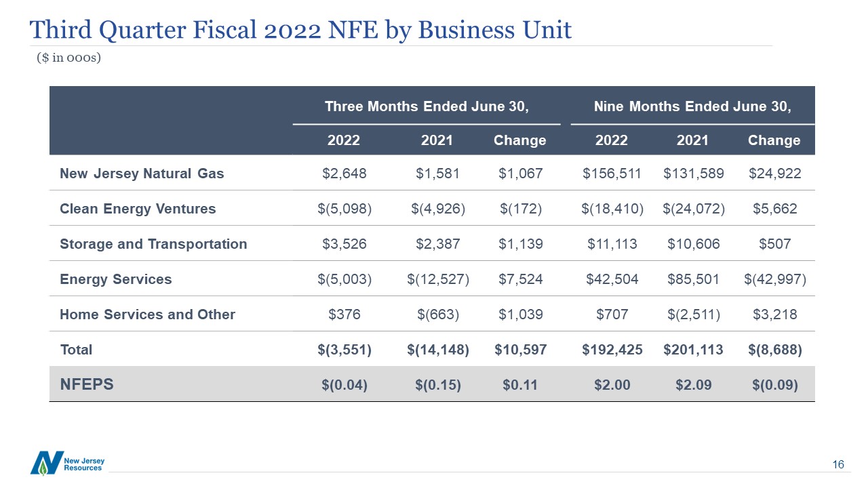Click the New Jersey Resources logo
Image resolution: width=868 pixels, height=488 pixels.
[x=67, y=462]
